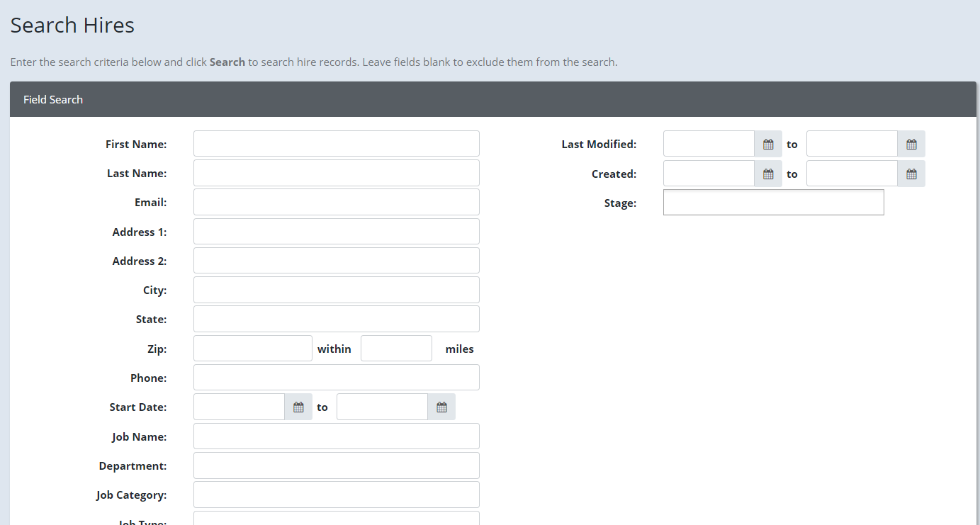Focus the First Name input field

(x=336, y=143)
